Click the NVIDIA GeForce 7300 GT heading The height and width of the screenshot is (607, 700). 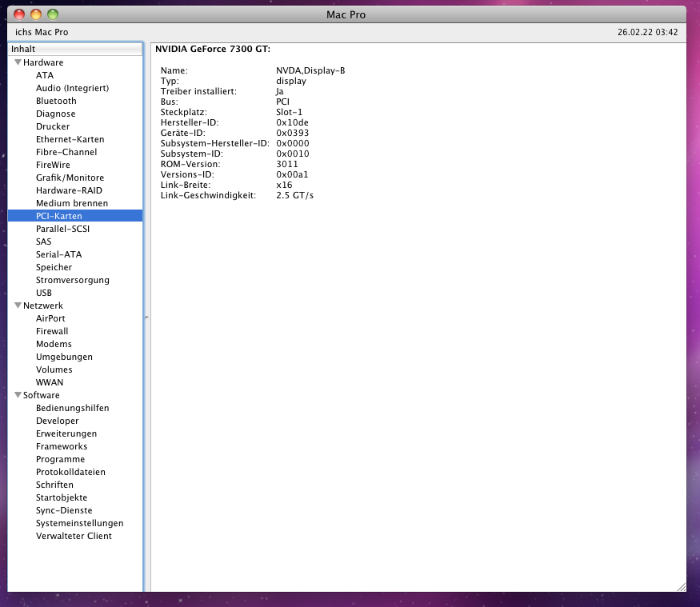(x=213, y=49)
